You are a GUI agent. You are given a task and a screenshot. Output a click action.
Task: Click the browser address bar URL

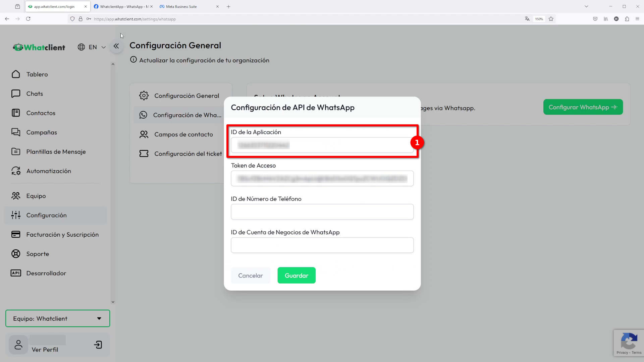coord(135,19)
